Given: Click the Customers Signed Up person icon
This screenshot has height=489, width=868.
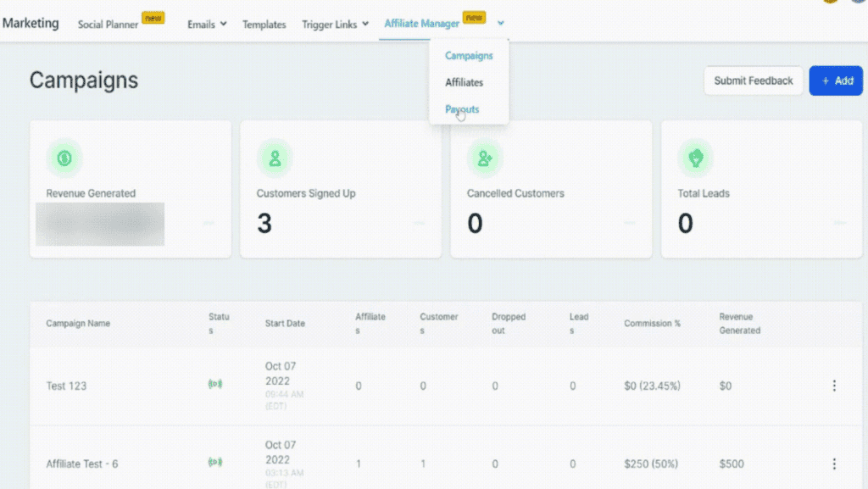Looking at the screenshot, I should (275, 158).
